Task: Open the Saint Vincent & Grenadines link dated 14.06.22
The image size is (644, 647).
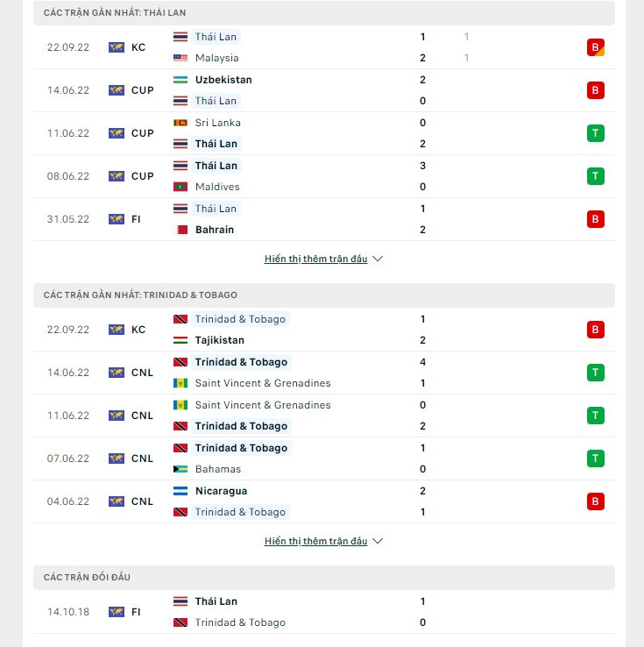Action: [x=263, y=383]
